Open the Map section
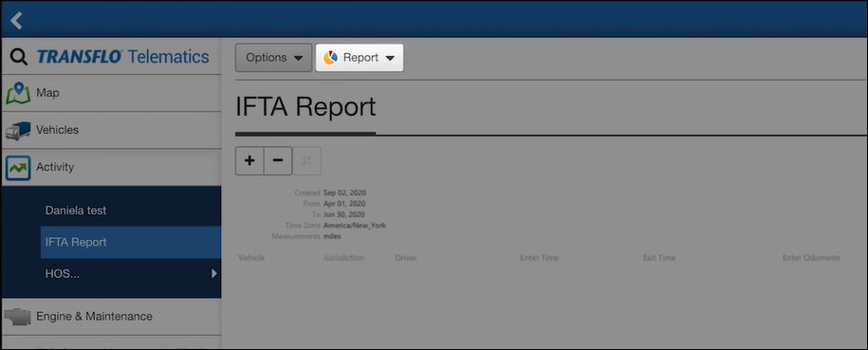 (x=111, y=93)
